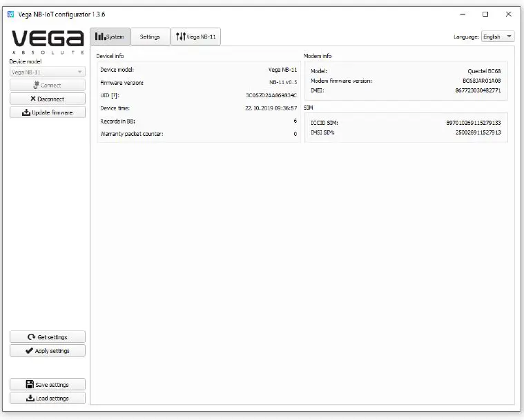Click the UID [?] label
Screen dimensions: 524x420
110,95
